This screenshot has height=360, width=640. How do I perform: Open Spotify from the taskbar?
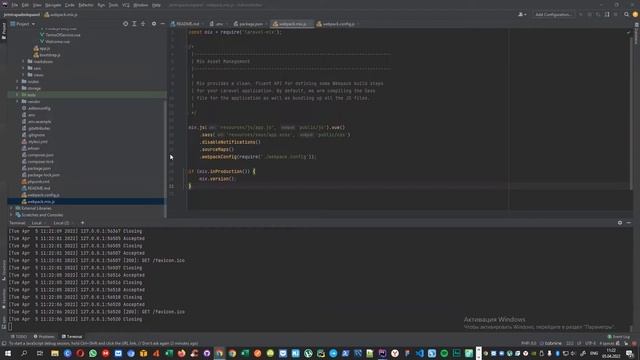(x=444, y=353)
